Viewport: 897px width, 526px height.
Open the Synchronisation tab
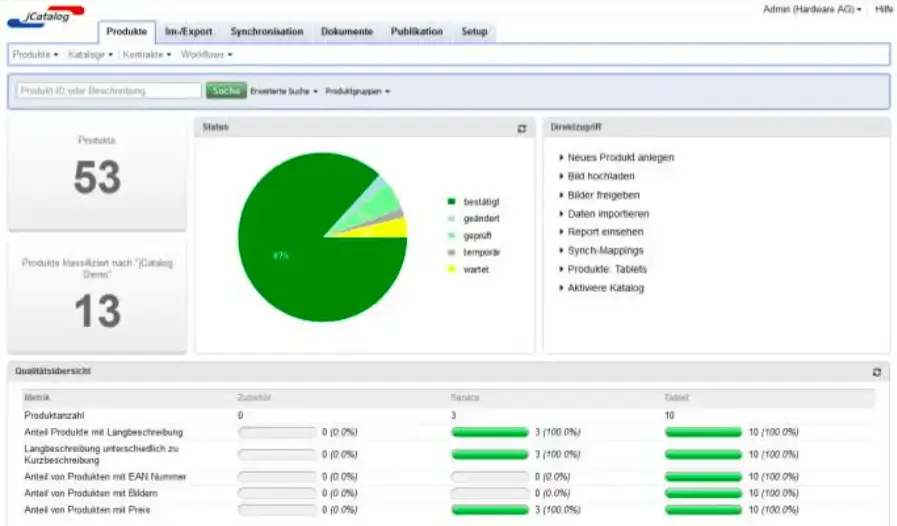tap(267, 31)
